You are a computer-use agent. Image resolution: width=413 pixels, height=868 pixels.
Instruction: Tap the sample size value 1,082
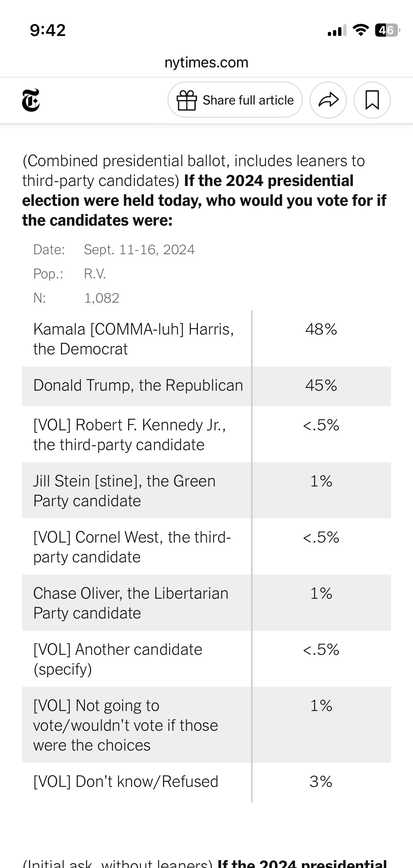point(102,298)
